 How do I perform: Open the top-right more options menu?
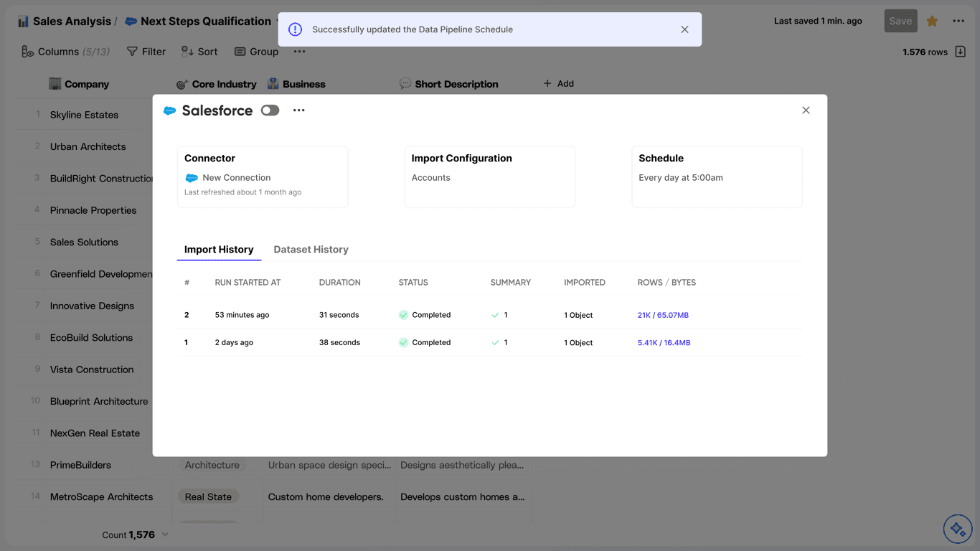pyautogui.click(x=958, y=21)
